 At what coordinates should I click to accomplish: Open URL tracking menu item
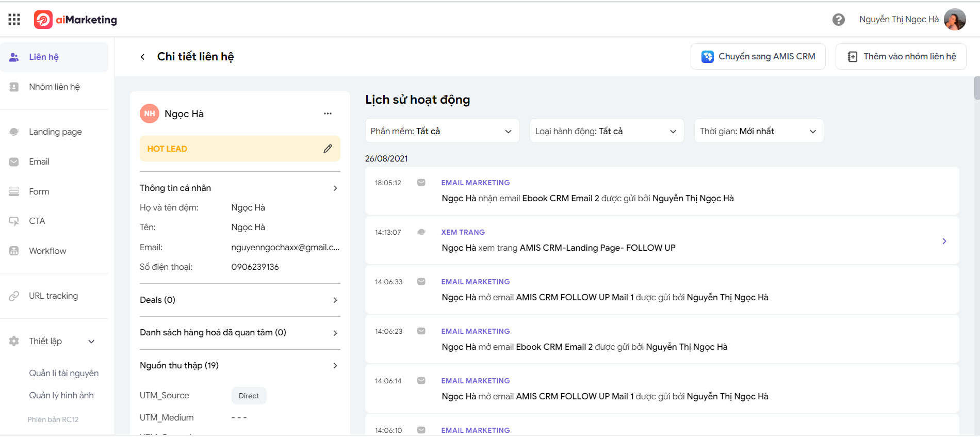54,296
